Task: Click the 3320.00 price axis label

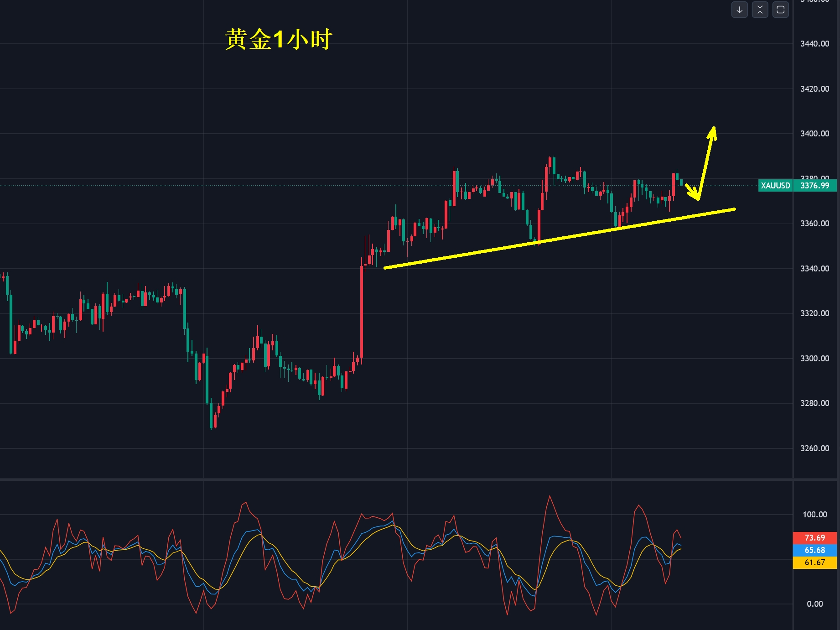Action: tap(815, 313)
